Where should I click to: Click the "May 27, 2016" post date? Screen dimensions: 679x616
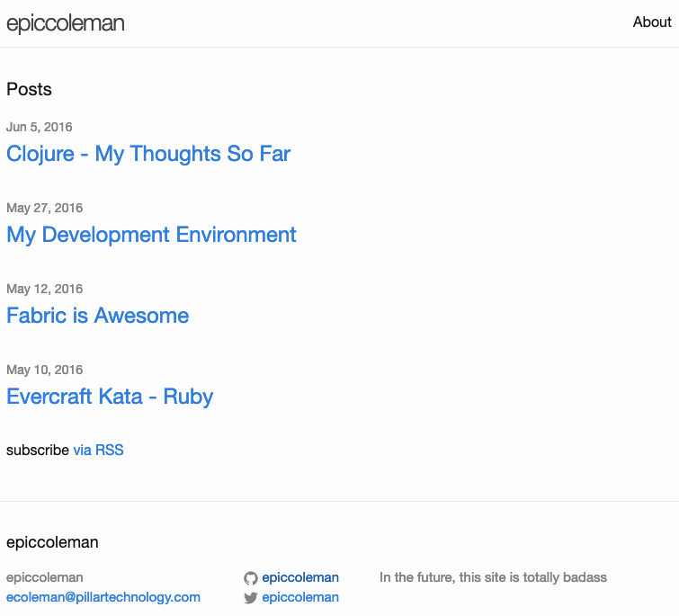[44, 208]
